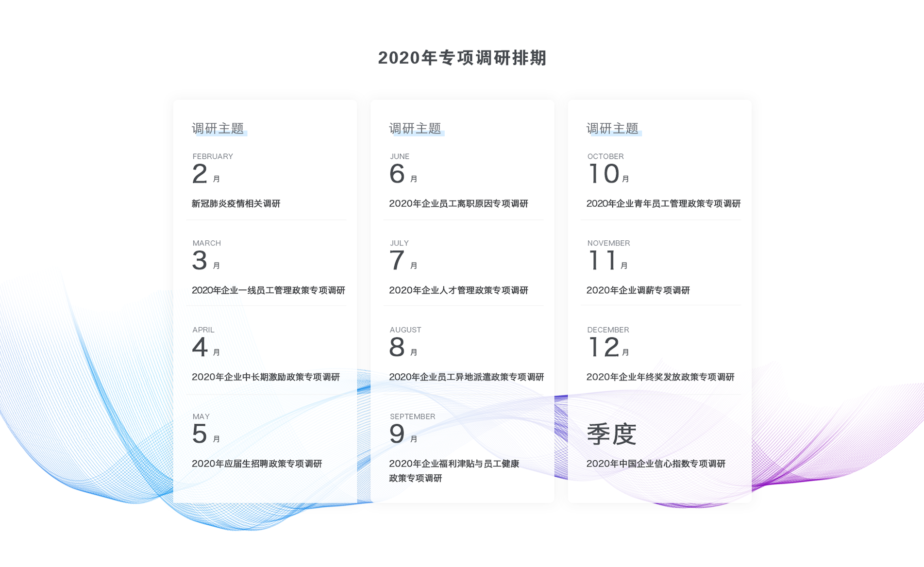Screen dimensions: 924x567
Task: Click the large 2 月 number
Action: [x=206, y=174]
